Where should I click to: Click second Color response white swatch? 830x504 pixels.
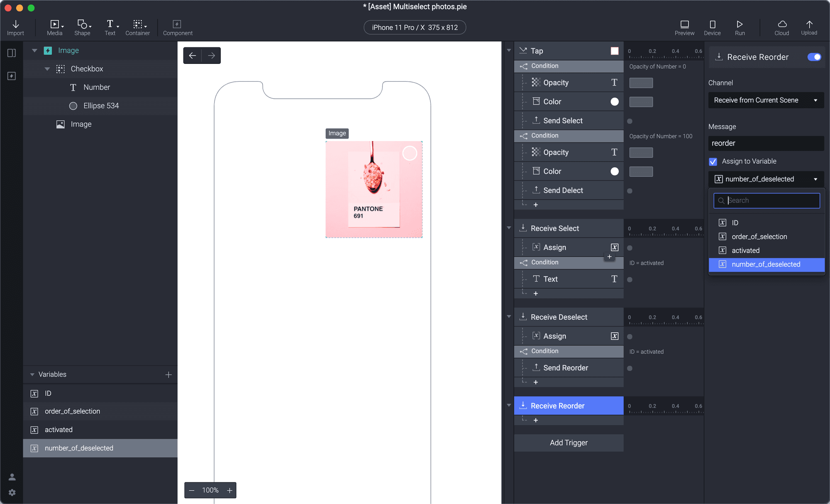pos(615,171)
